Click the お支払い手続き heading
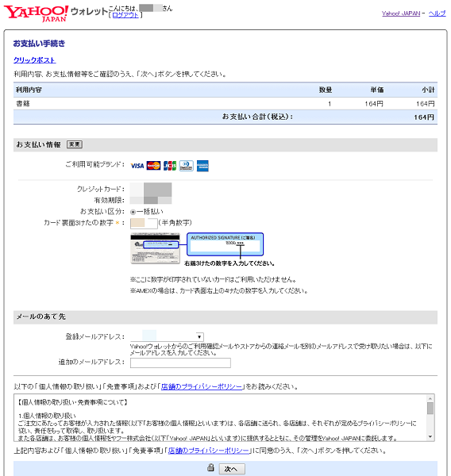Viewport: 451px width, 476px height. [x=39, y=44]
